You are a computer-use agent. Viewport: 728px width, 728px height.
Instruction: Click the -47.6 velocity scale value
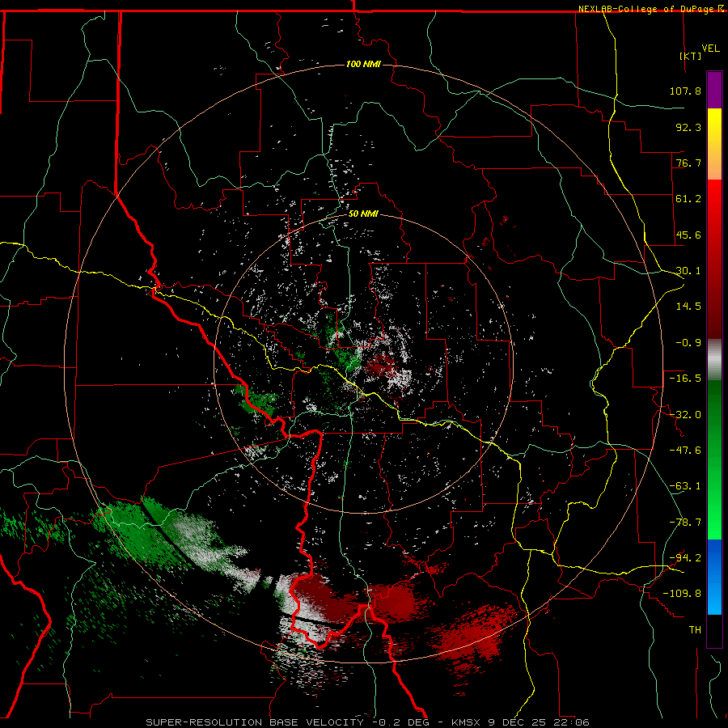pos(685,451)
